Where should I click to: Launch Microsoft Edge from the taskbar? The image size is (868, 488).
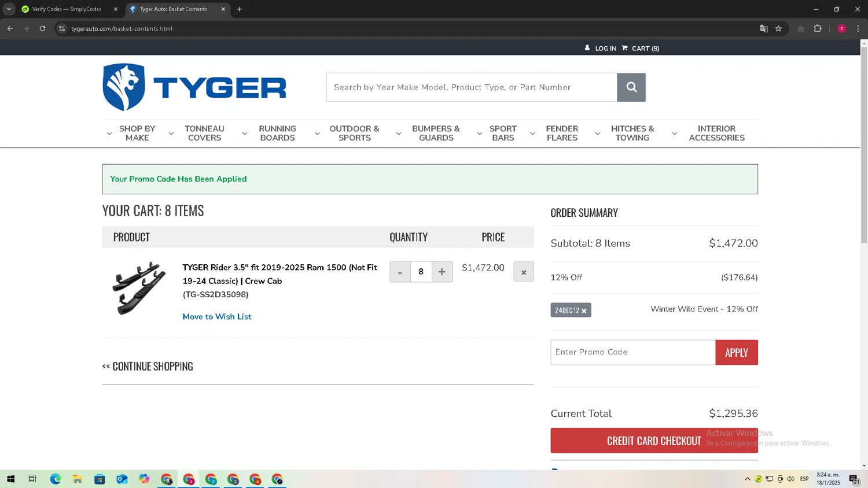[x=55, y=479]
